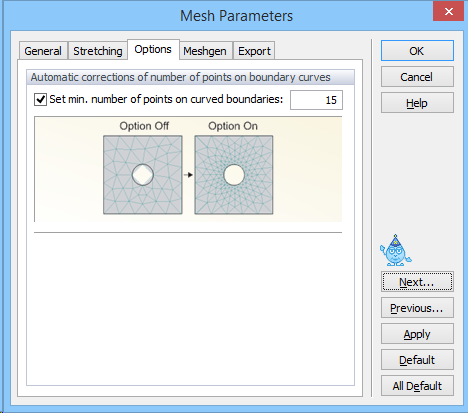Click the Cancel button
This screenshot has height=413, width=468.
click(417, 77)
